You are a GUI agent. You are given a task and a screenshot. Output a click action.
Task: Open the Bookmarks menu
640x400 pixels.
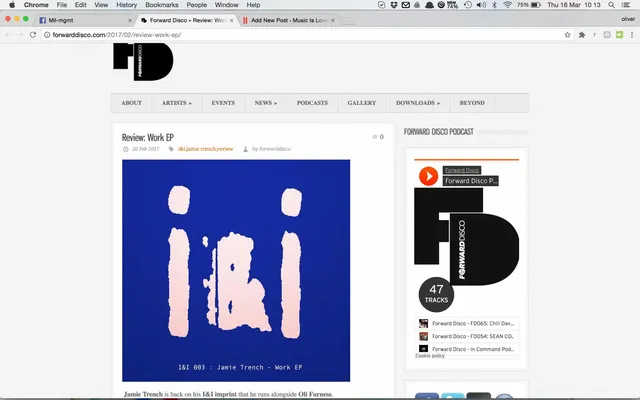click(x=162, y=5)
